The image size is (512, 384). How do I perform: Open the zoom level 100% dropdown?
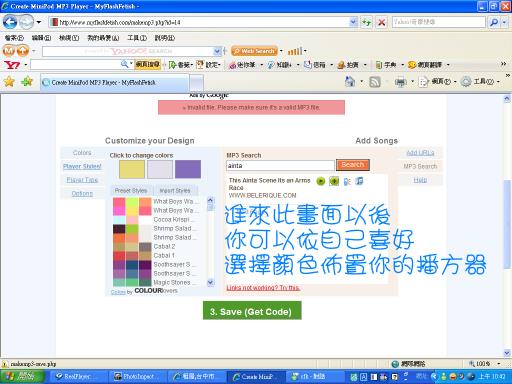pyautogui.click(x=499, y=364)
